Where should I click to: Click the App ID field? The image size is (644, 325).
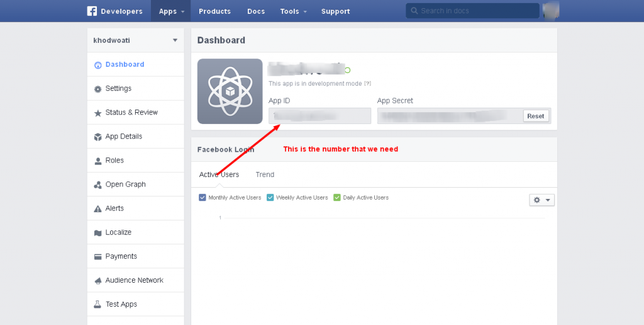point(319,116)
